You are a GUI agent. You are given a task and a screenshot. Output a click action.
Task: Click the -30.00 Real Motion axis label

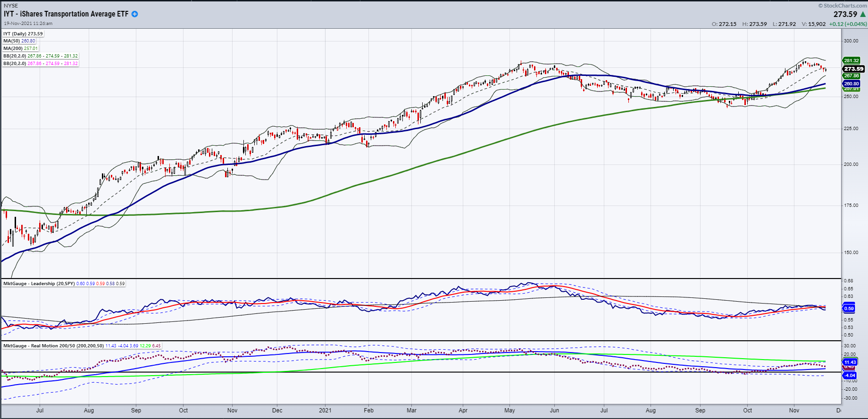click(851, 398)
